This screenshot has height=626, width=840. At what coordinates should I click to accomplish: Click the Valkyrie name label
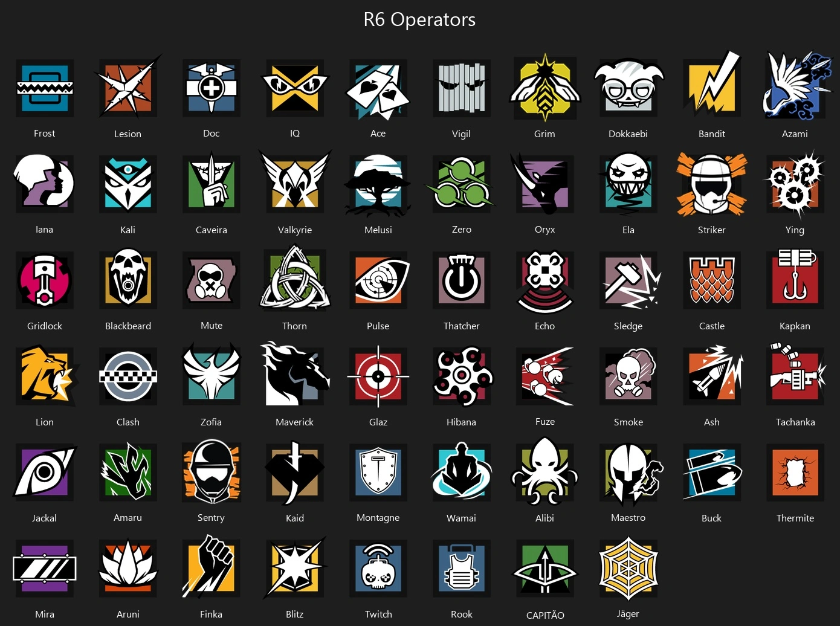click(x=295, y=230)
